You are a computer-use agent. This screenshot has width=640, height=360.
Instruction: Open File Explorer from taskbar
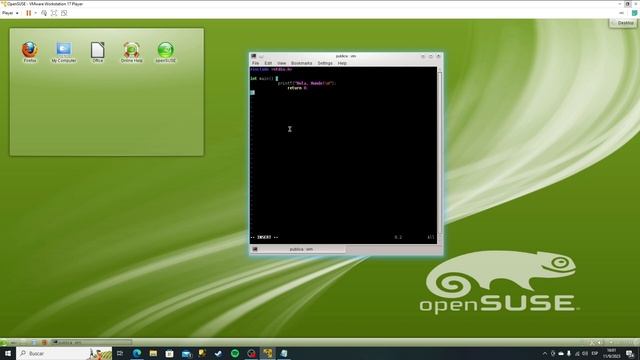(153, 353)
